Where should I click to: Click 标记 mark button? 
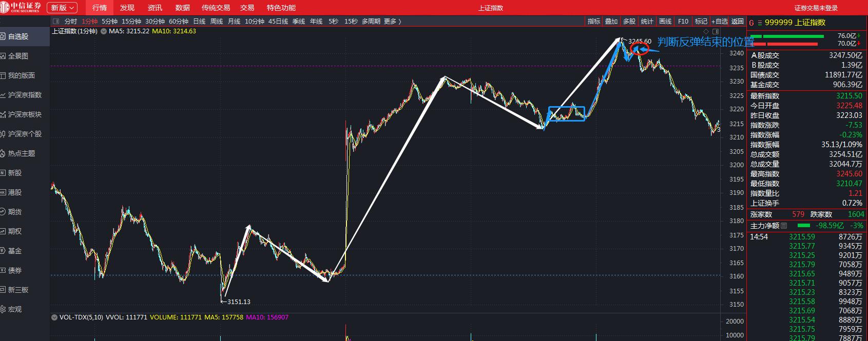coord(701,21)
